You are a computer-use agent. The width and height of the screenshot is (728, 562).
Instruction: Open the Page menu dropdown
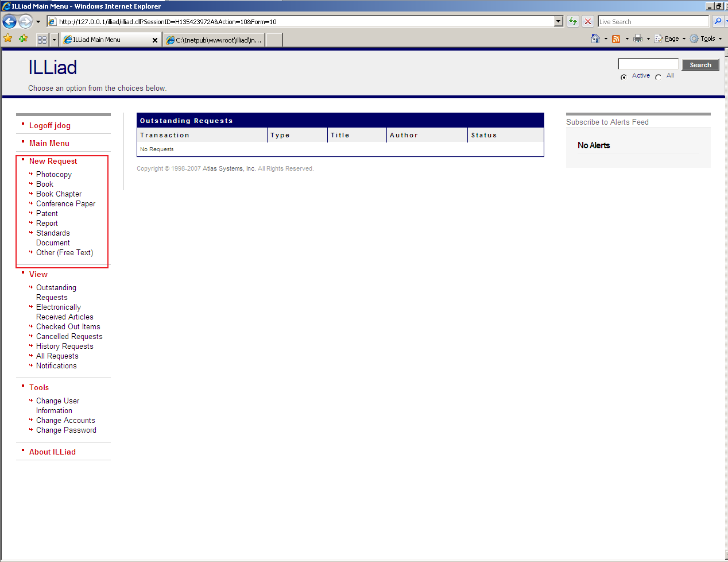(x=671, y=39)
